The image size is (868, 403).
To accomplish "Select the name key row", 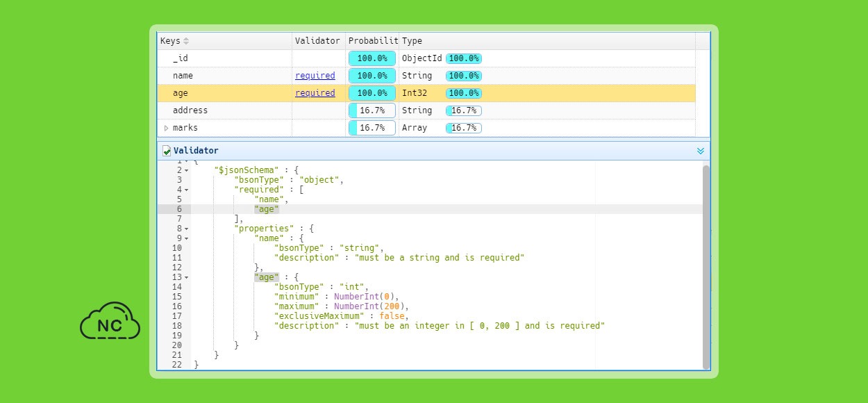I will 426,76.
